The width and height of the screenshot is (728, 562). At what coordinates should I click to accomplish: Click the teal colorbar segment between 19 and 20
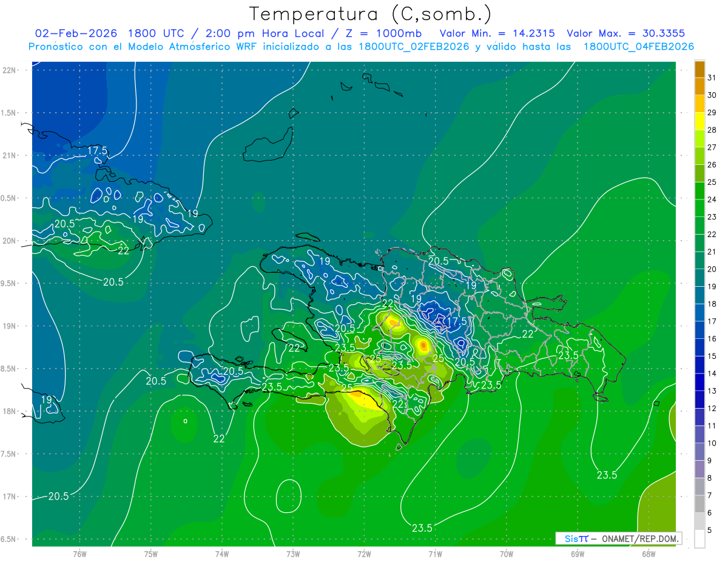(x=699, y=278)
